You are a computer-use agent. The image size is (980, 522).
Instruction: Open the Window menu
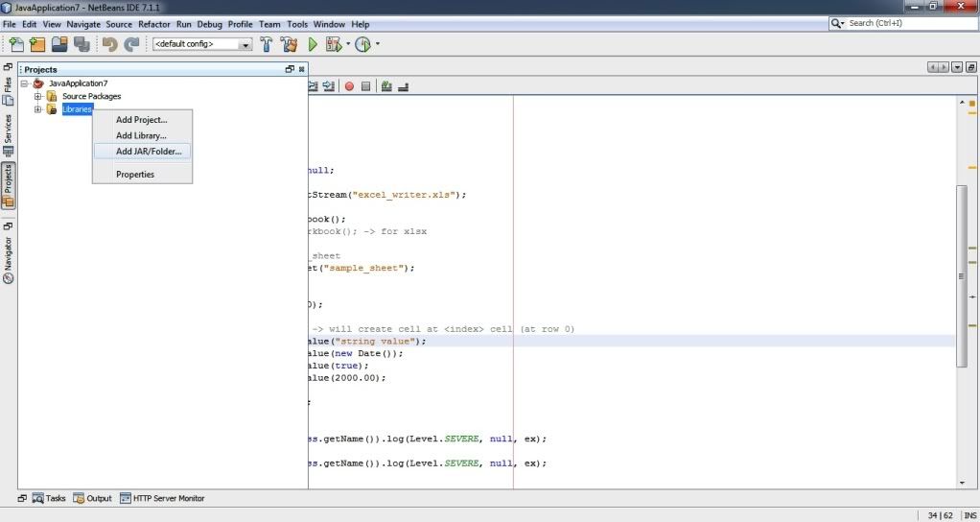329,24
